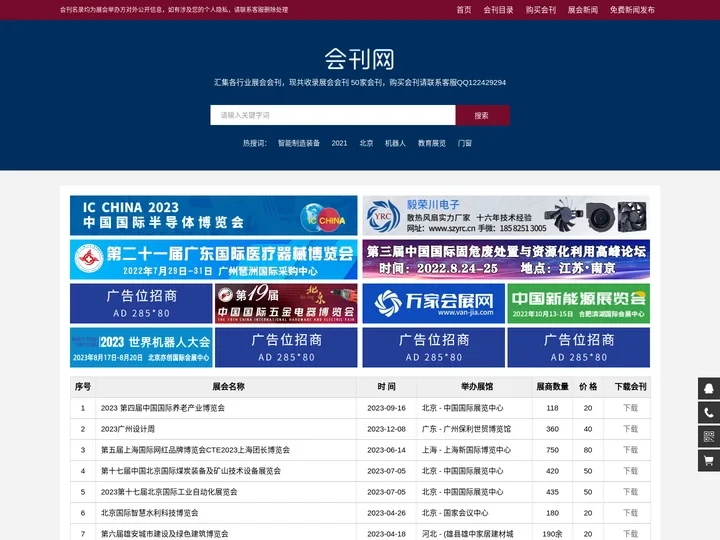Open the IC CHINA 2023 banner ad

pos(214,215)
